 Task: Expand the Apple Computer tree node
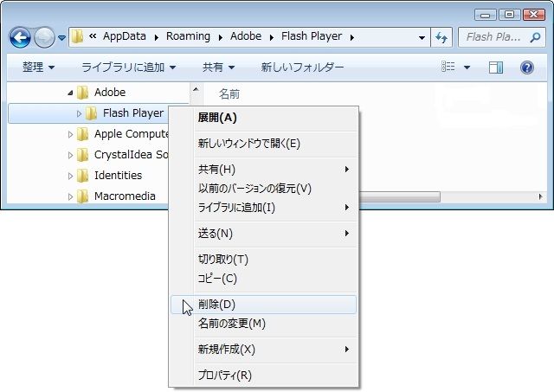[x=70, y=134]
